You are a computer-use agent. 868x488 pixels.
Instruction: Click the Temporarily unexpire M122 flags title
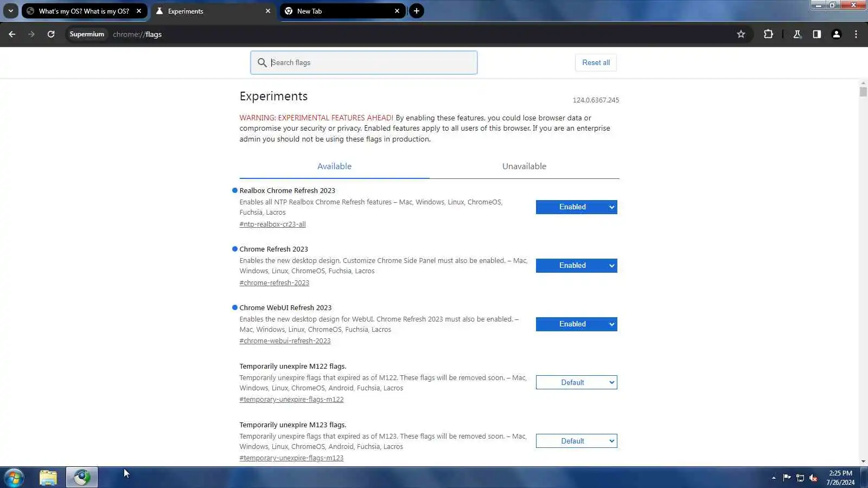(x=292, y=367)
